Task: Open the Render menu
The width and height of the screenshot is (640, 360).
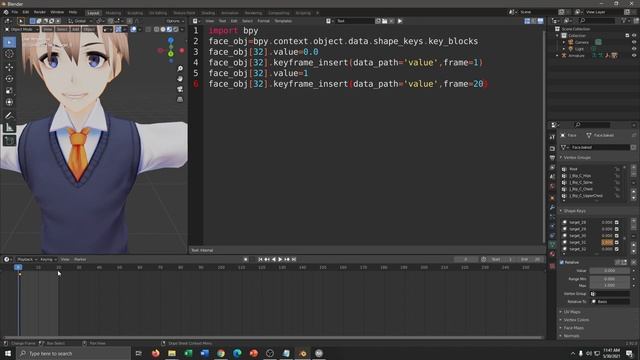Action: (40, 12)
